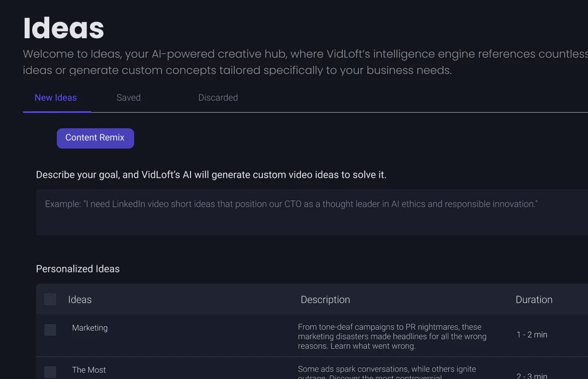Screen dimensions: 588x379
Task: Click the Marketing idea title text
Action: 89,328
